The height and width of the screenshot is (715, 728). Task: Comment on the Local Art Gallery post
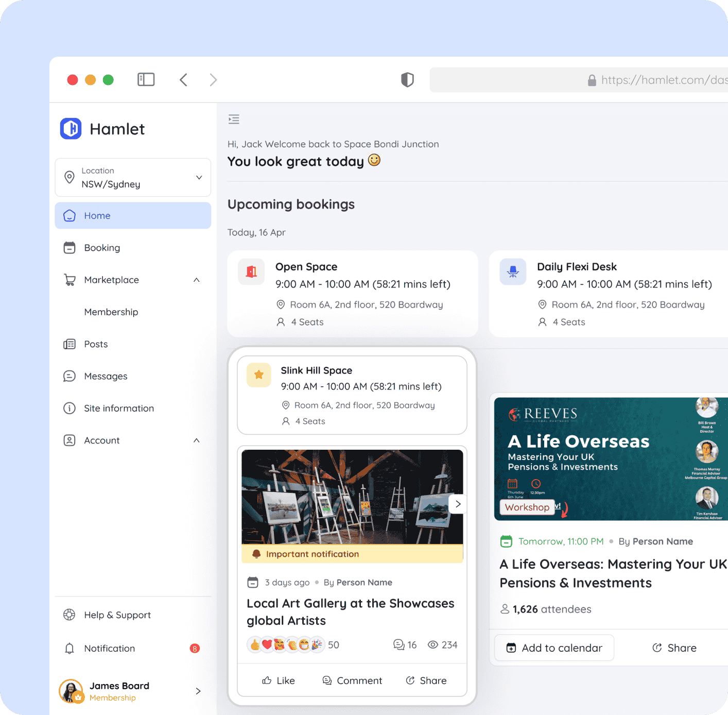(x=352, y=680)
